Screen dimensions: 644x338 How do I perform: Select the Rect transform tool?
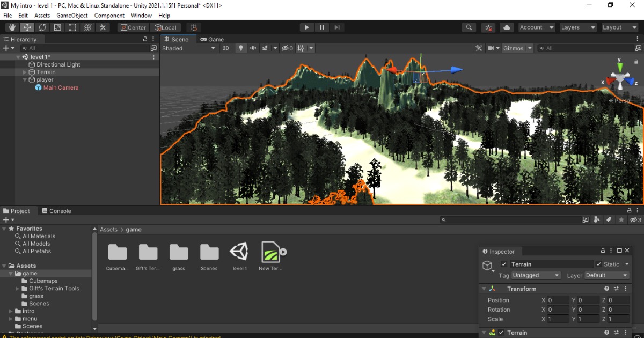click(72, 27)
